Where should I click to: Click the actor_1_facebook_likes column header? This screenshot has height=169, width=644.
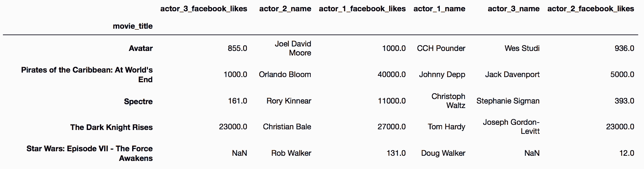(x=362, y=9)
